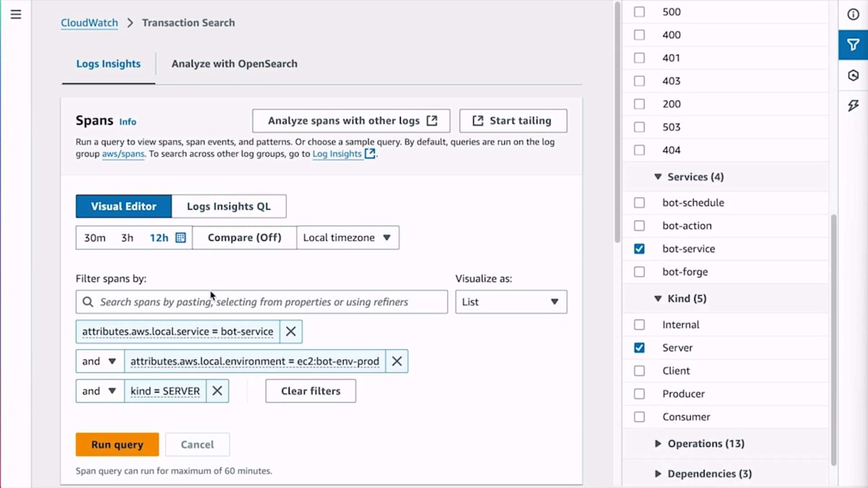This screenshot has height=488, width=868.
Task: Check the Consumer kind checkbox
Action: coord(639,417)
